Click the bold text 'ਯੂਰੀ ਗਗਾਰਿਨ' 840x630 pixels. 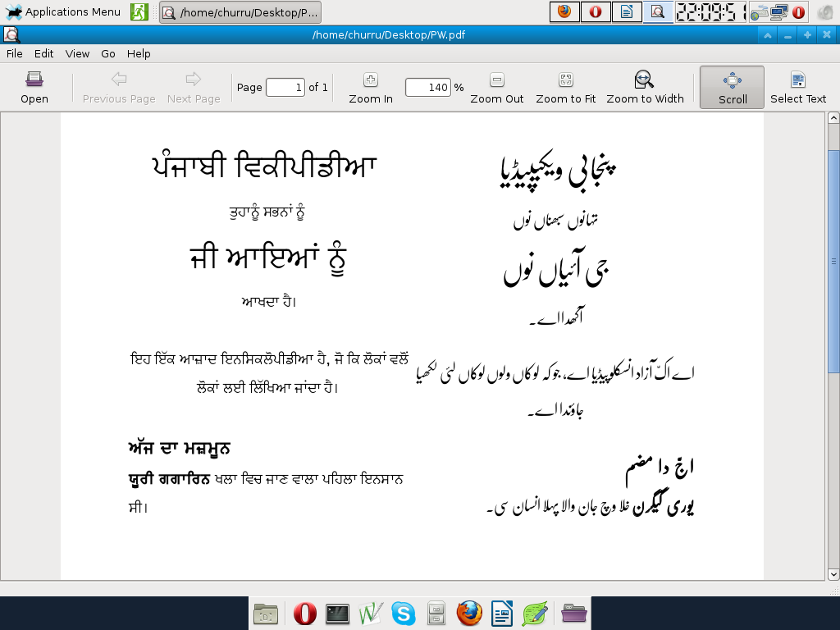[169, 479]
